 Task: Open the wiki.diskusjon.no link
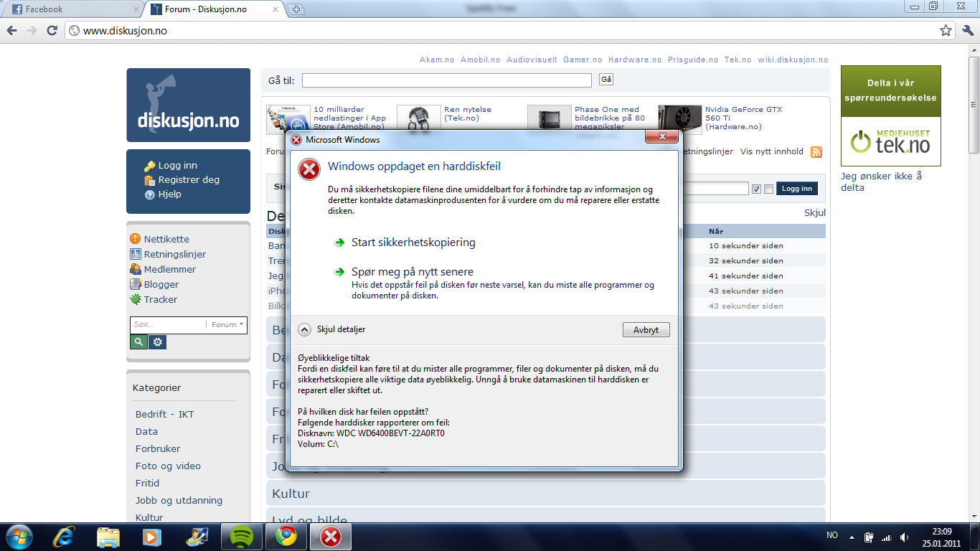pos(793,60)
